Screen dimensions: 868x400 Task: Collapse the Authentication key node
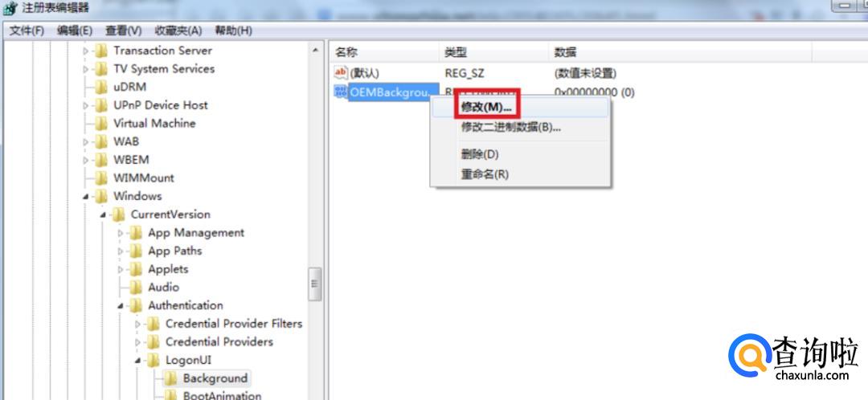pyautogui.click(x=120, y=305)
